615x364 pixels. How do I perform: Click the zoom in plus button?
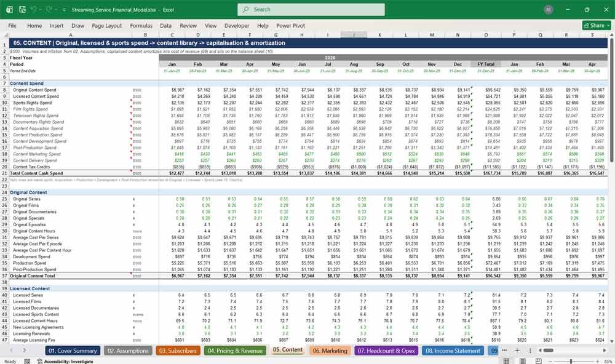tap(597, 362)
